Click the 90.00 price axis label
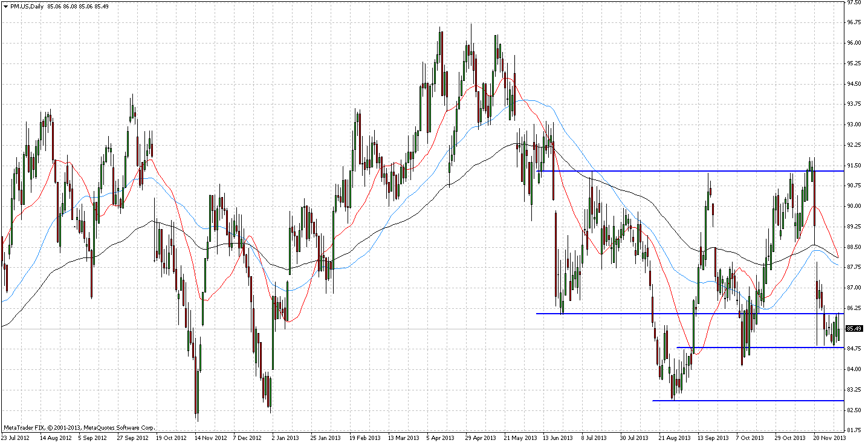 [854, 206]
